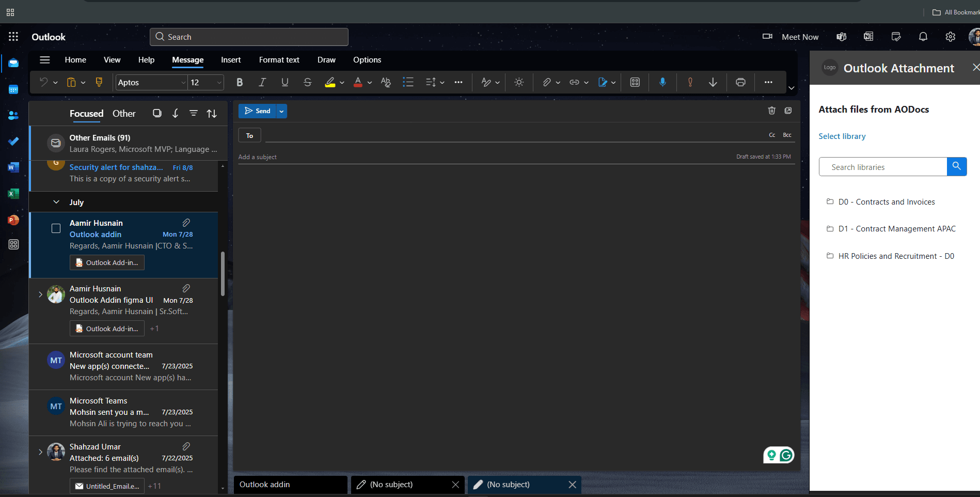Open the Calendar app in sidebar
The width and height of the screenshot is (980, 497).
click(x=13, y=89)
